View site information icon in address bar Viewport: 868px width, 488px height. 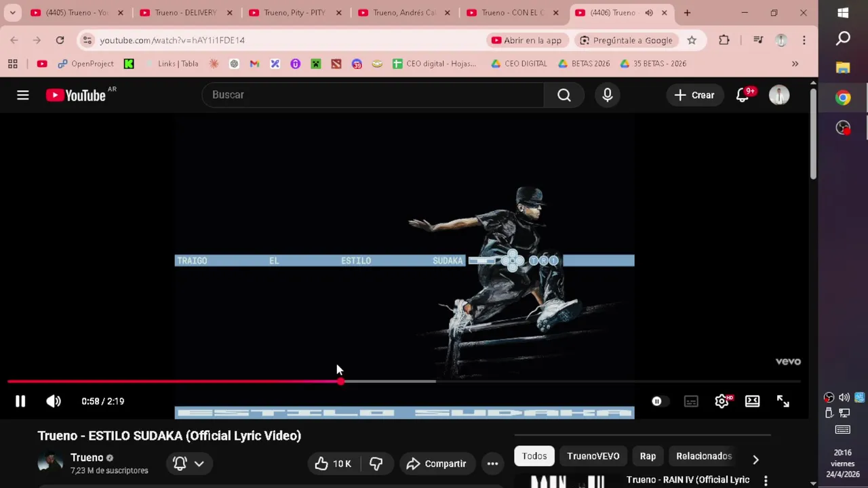[x=87, y=40]
